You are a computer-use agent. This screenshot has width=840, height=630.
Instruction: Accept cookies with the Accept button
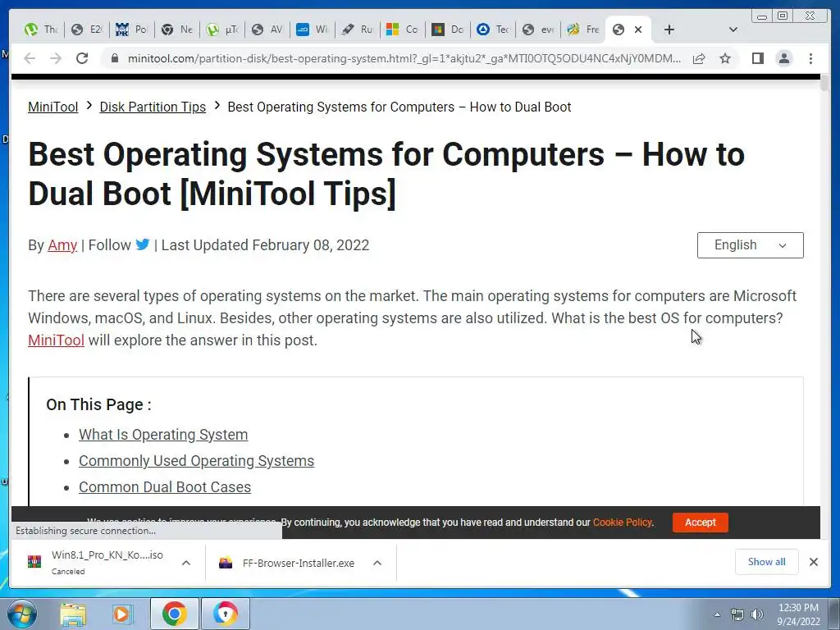[701, 523]
